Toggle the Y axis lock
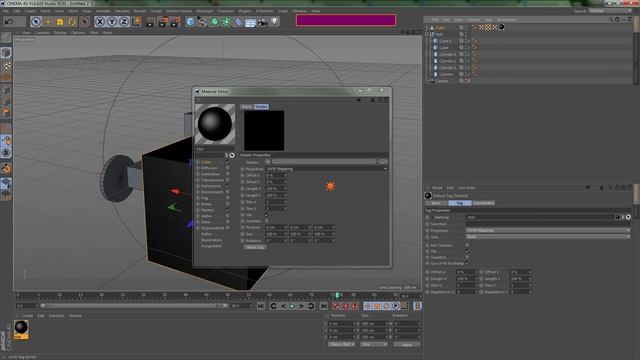 (x=112, y=21)
